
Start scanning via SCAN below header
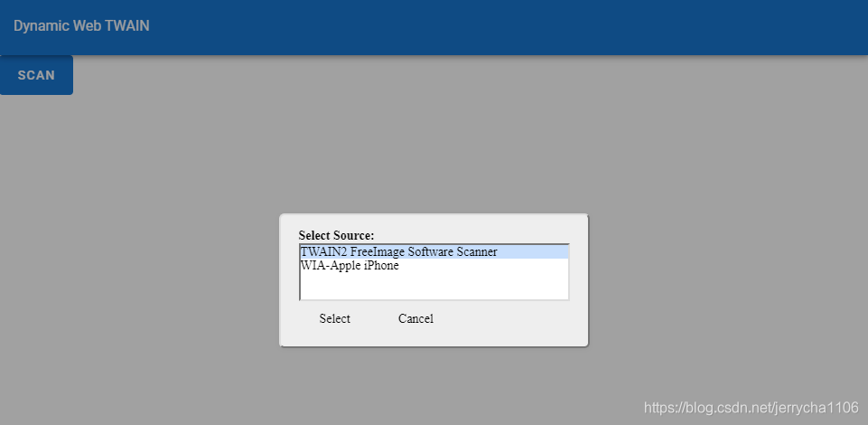pos(36,75)
